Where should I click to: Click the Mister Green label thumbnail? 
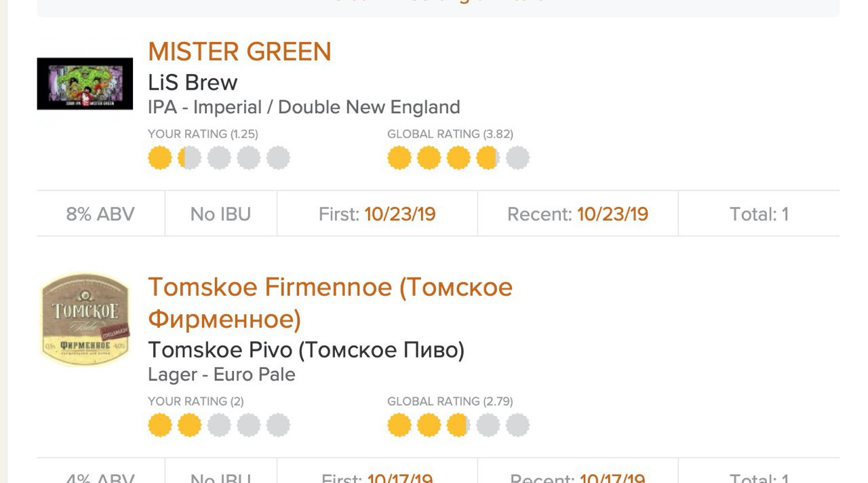[x=85, y=84]
